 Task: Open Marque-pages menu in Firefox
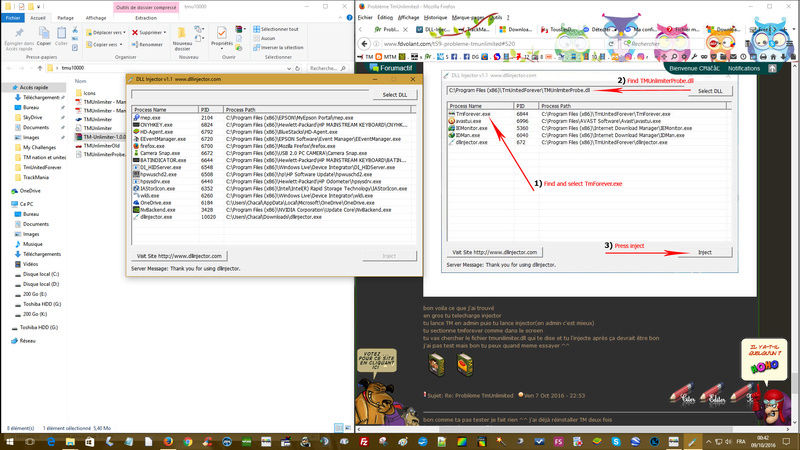click(x=467, y=17)
